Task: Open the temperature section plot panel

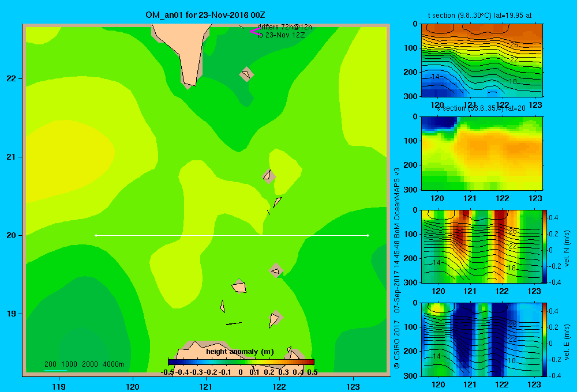Action: click(482, 61)
